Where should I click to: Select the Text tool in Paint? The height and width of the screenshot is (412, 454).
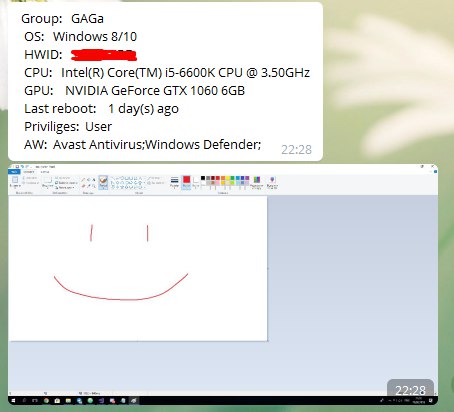tap(94, 180)
